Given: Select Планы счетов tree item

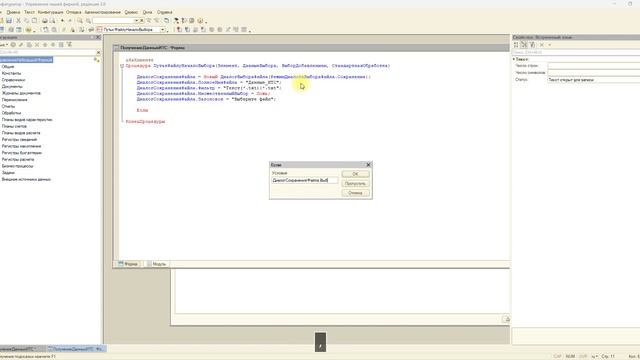Looking at the screenshot, I should 14,126.
